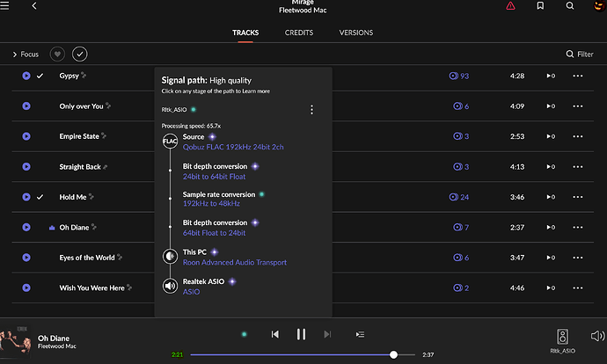Open the user profile avatar
The width and height of the screenshot is (607, 364).
pyautogui.click(x=600, y=5)
